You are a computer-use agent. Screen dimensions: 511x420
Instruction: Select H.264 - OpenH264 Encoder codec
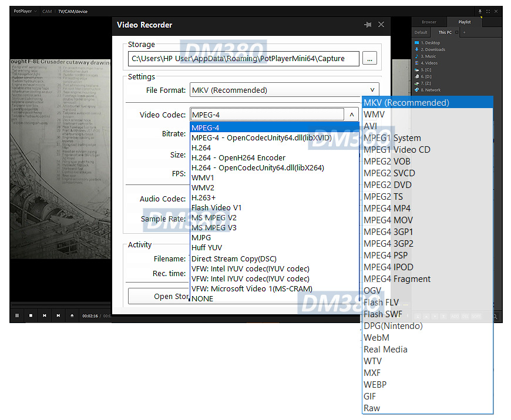click(x=238, y=157)
